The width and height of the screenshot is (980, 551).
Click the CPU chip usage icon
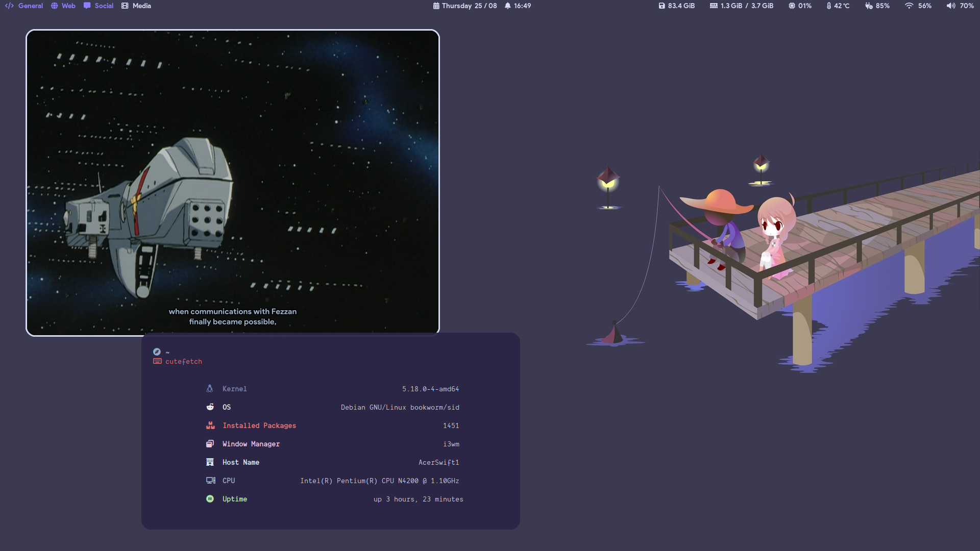[792, 6]
